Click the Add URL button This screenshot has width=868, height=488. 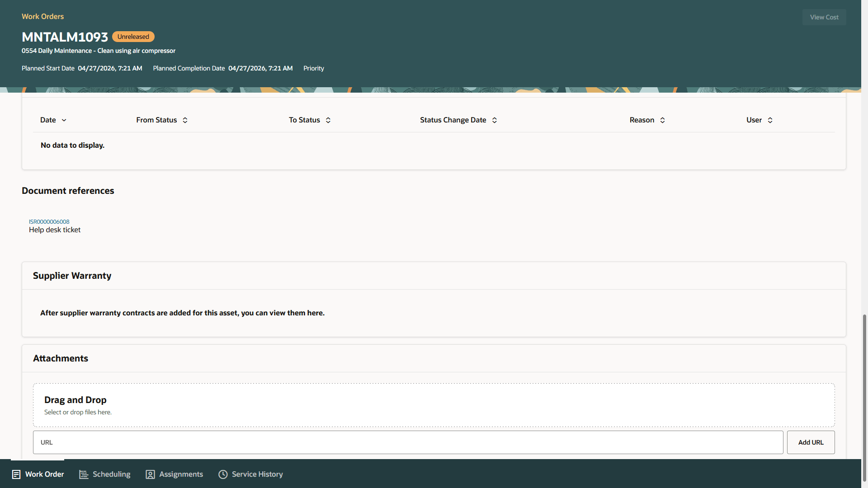pyautogui.click(x=811, y=442)
